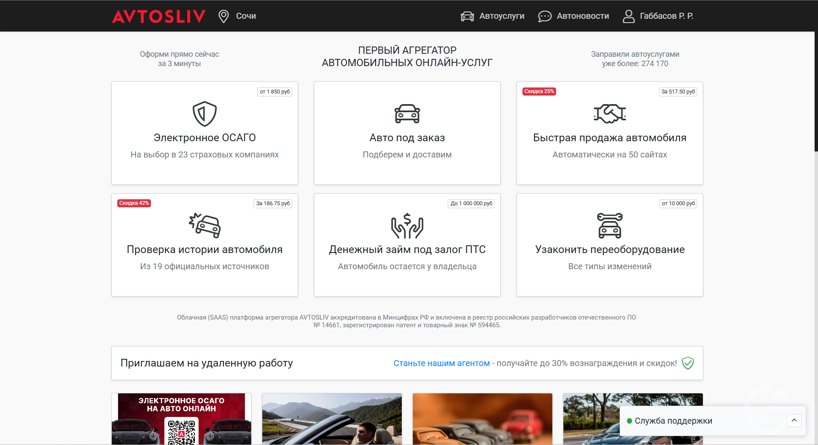Open the mountain road convertible thumbnail
This screenshot has height=445, width=818.
click(332, 419)
